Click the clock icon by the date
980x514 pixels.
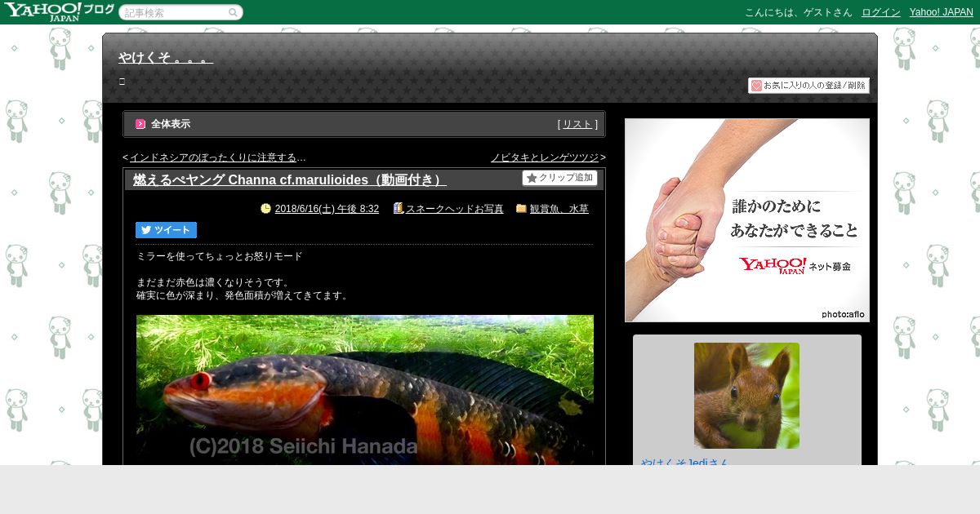coord(265,208)
